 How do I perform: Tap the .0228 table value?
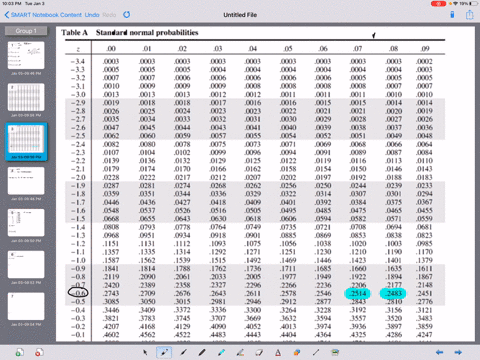click(111, 177)
